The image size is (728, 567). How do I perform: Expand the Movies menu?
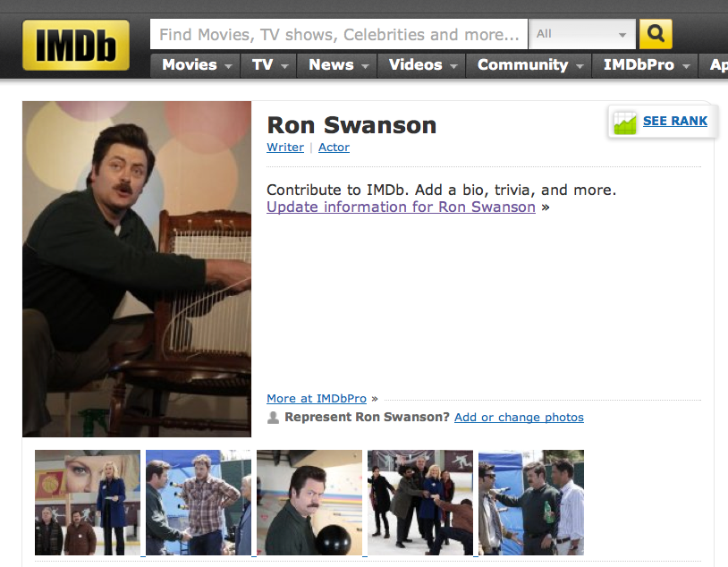(x=196, y=65)
